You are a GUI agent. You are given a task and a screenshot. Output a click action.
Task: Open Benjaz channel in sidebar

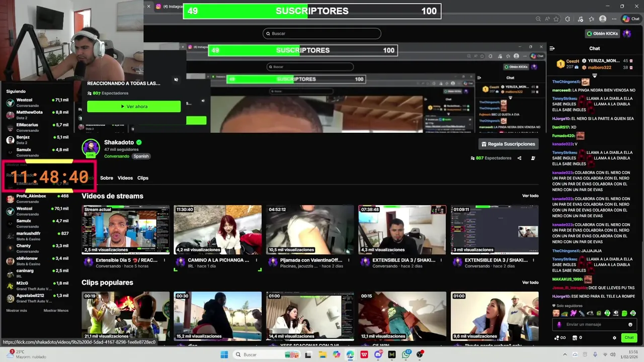click(37, 140)
